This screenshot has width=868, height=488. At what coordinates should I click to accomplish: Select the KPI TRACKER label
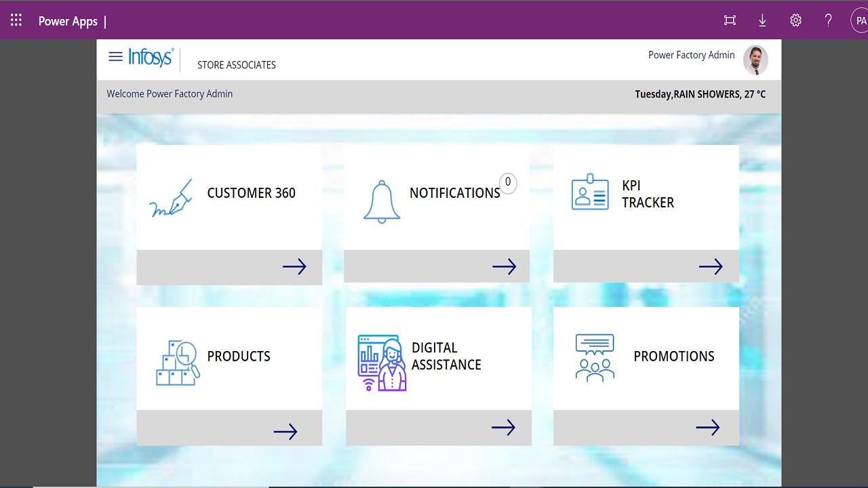tap(648, 194)
